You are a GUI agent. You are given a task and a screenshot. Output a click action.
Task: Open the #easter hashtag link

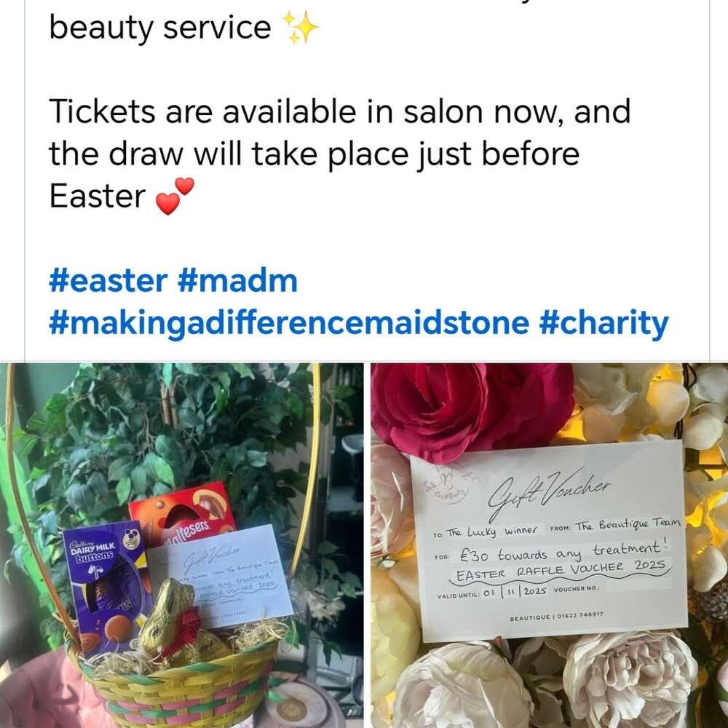(x=108, y=281)
